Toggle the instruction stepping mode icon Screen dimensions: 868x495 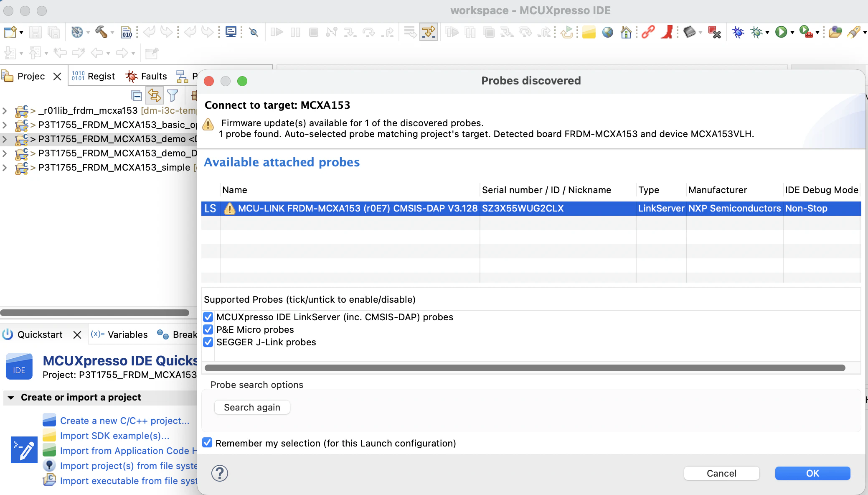click(x=429, y=32)
